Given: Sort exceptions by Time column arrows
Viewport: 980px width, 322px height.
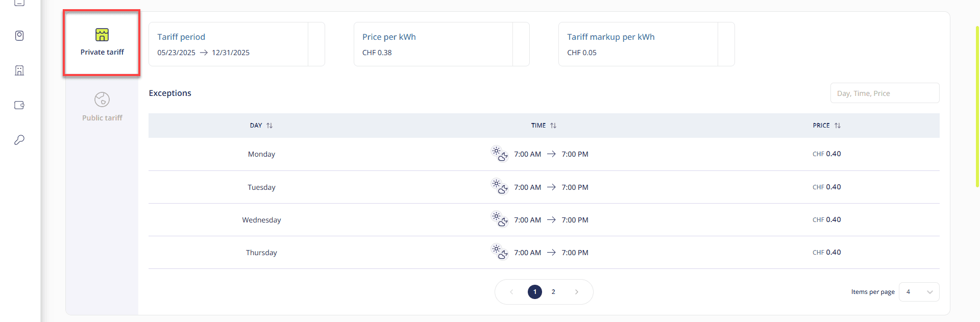Looking at the screenshot, I should [553, 126].
